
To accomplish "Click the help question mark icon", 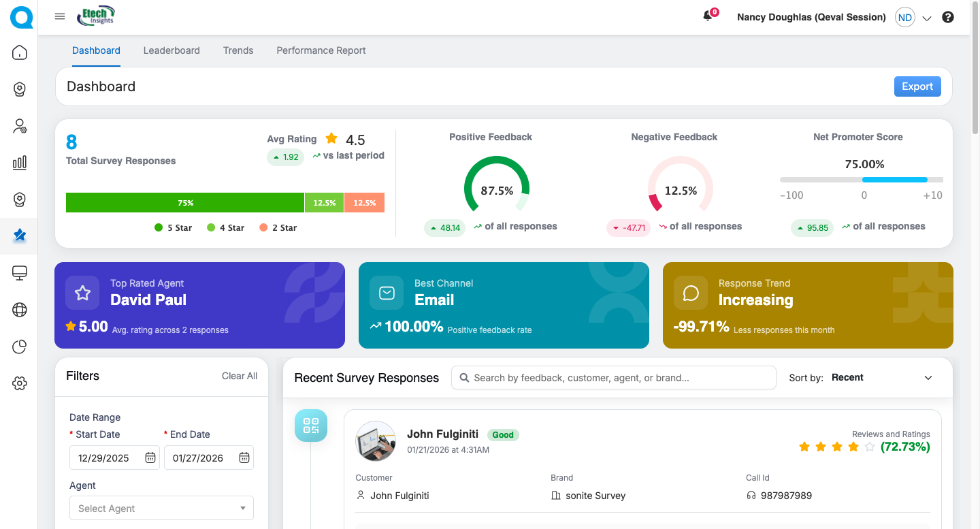I will (948, 18).
